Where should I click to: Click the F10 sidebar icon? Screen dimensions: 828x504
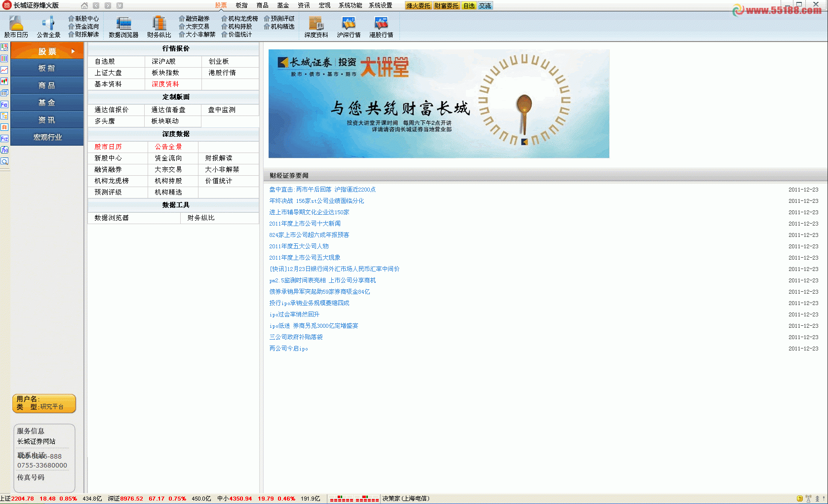(x=4, y=105)
